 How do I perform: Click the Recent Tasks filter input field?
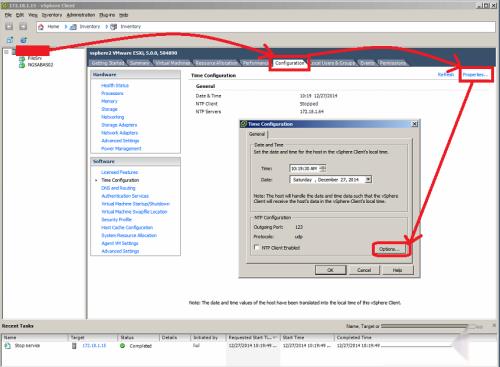click(425, 326)
